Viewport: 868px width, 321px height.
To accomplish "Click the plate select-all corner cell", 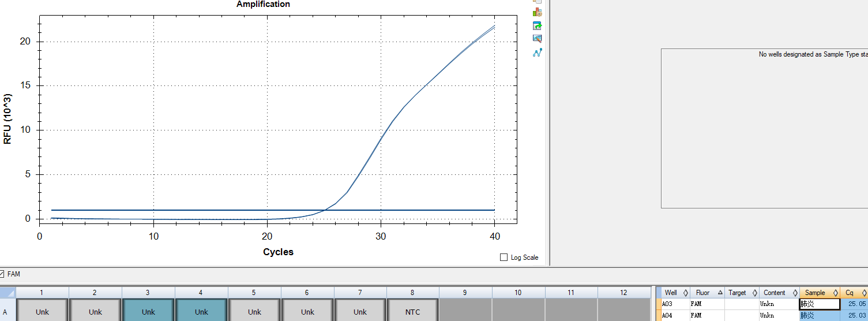I will [7, 293].
